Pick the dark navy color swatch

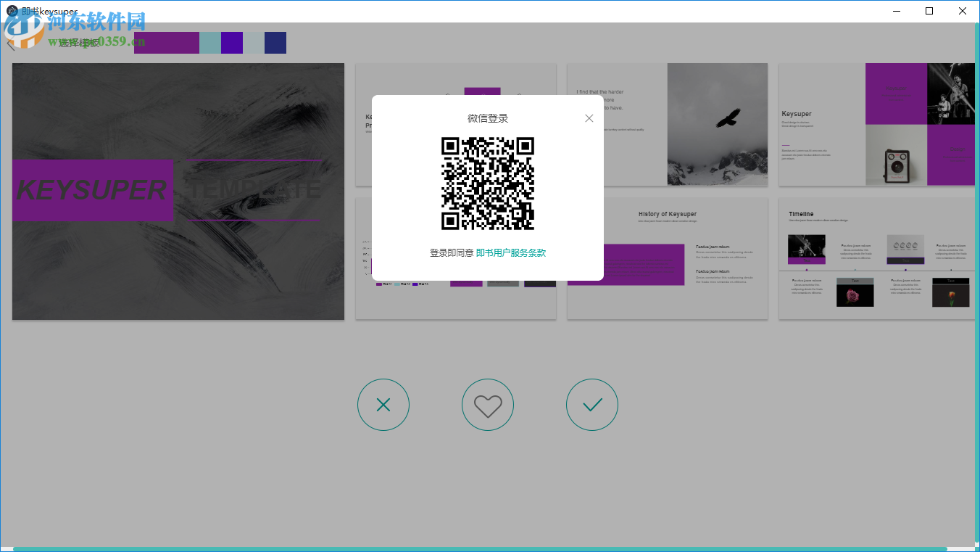(275, 43)
